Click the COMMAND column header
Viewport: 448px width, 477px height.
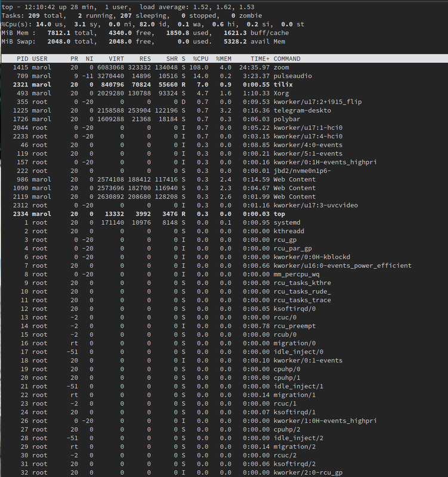[x=287, y=58]
